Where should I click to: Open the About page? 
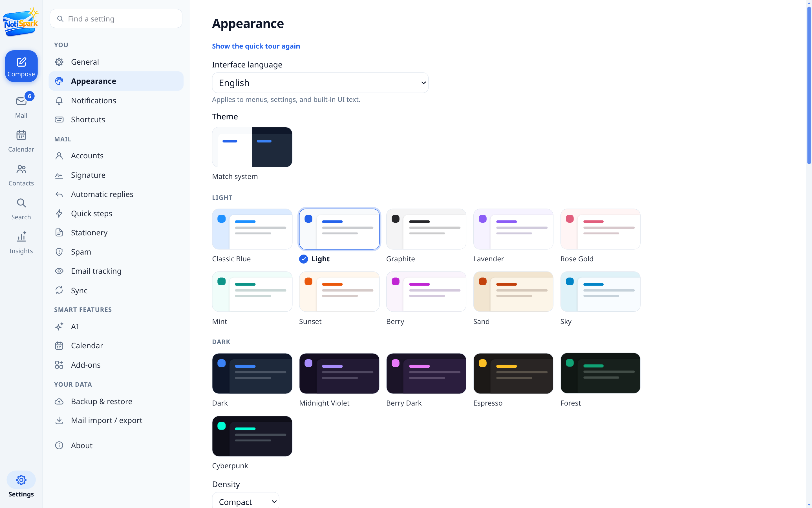point(116,446)
